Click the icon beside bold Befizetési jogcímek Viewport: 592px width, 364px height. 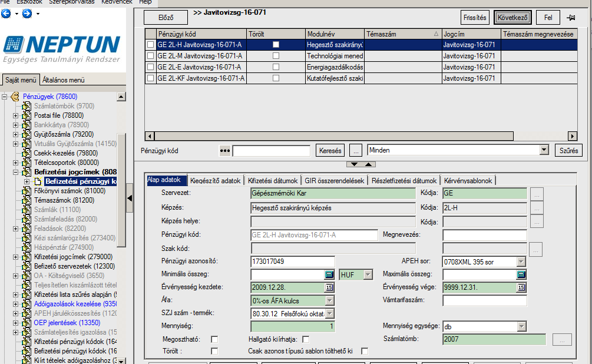(27, 172)
